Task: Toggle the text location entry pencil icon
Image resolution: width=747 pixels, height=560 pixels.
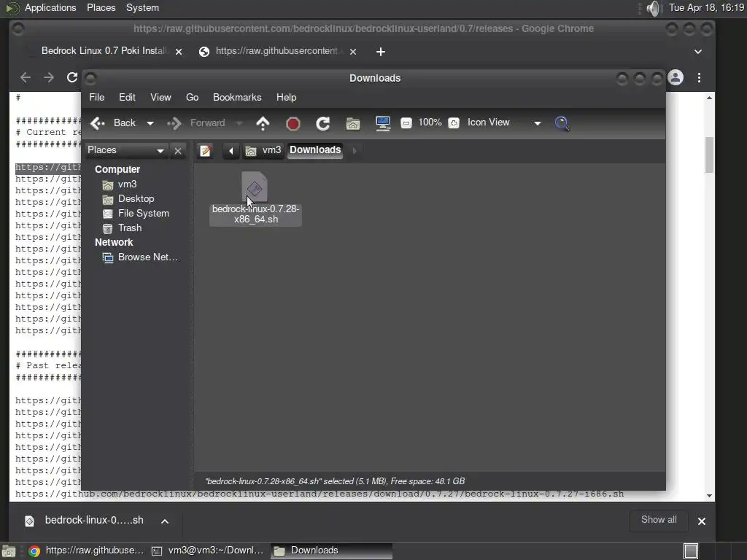Action: (x=205, y=151)
